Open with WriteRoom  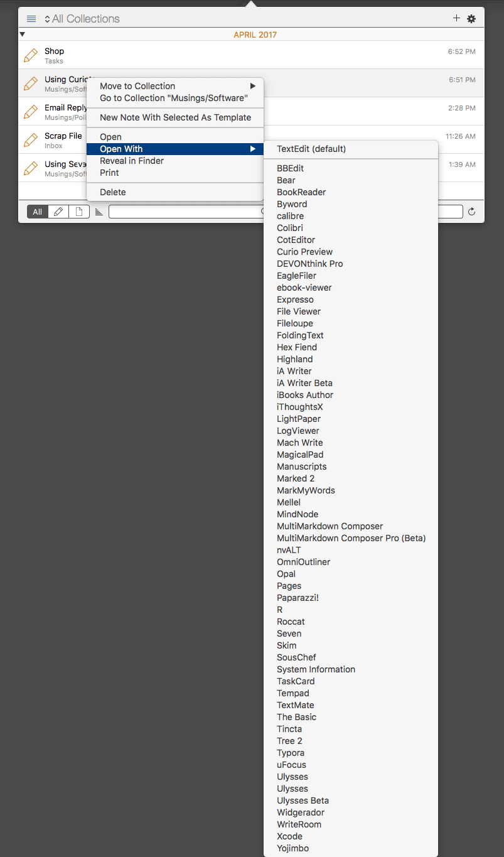click(x=351, y=824)
